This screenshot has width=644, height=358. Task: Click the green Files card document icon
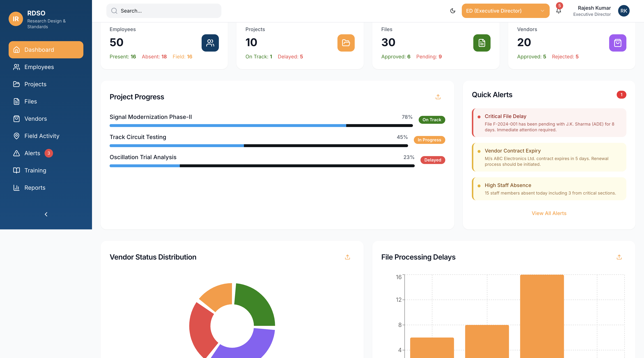[x=482, y=43]
